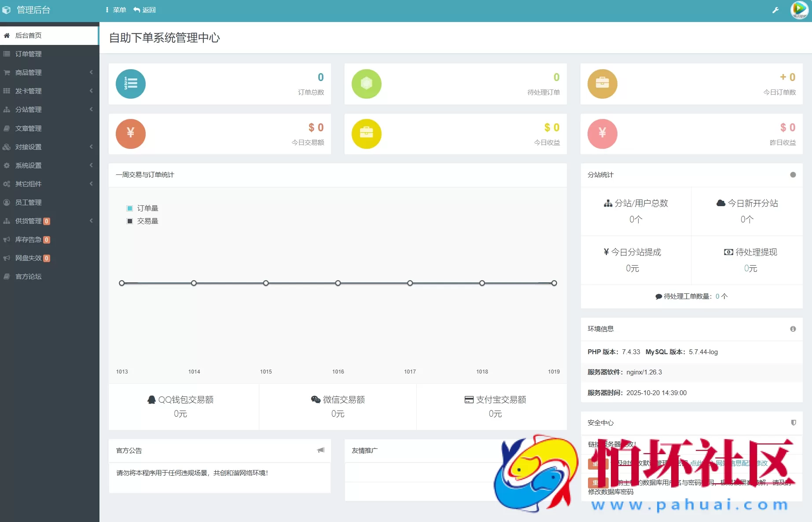Click the WeChat icon above 微信交易额
812x522 pixels.
click(314, 399)
